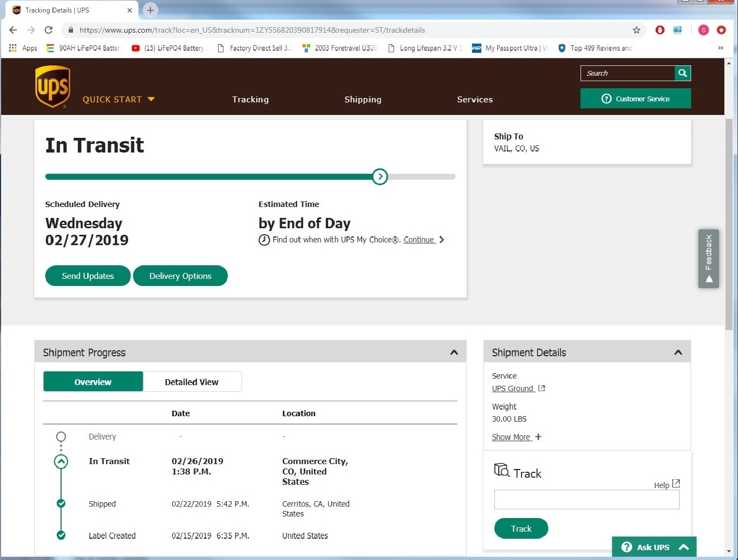Open a new browser tab
This screenshot has height=560, width=738.
click(x=150, y=10)
